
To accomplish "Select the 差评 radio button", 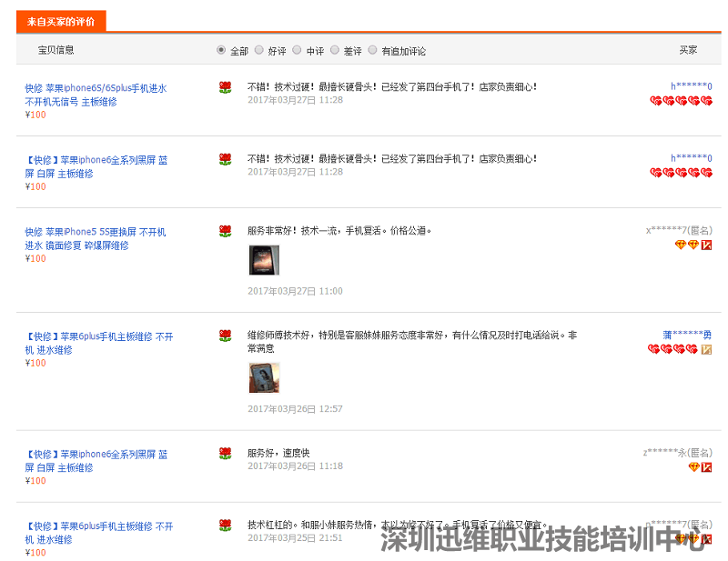I will pos(335,50).
